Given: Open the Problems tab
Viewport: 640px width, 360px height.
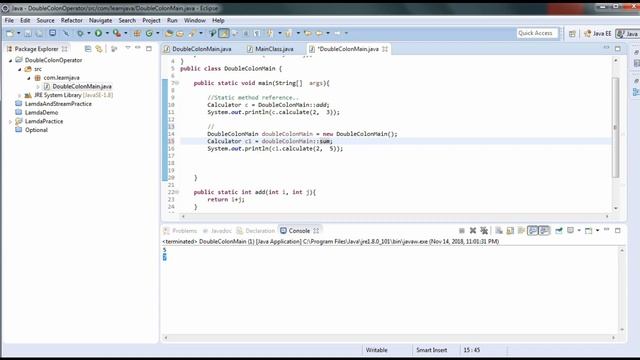Looking at the screenshot, I should pyautogui.click(x=180, y=231).
